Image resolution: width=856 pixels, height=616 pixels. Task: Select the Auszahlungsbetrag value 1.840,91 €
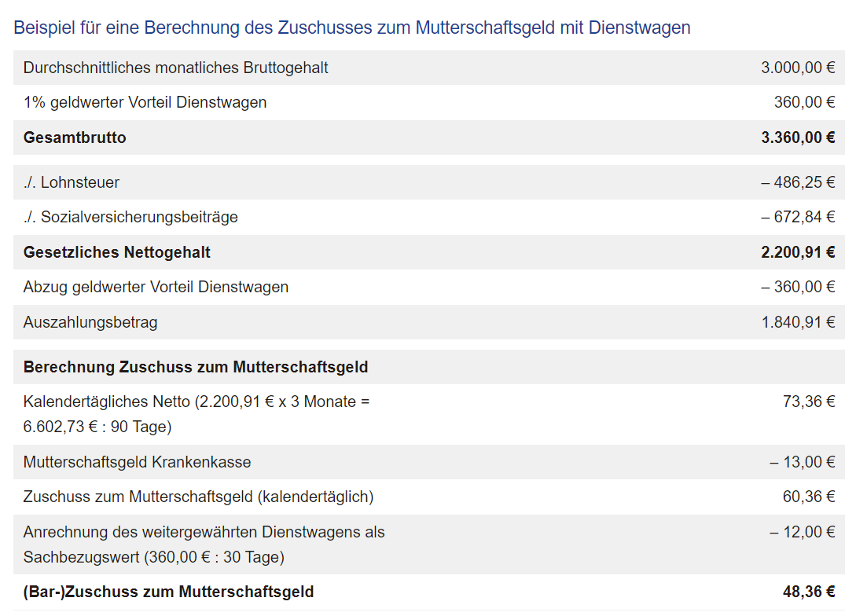pos(797,322)
